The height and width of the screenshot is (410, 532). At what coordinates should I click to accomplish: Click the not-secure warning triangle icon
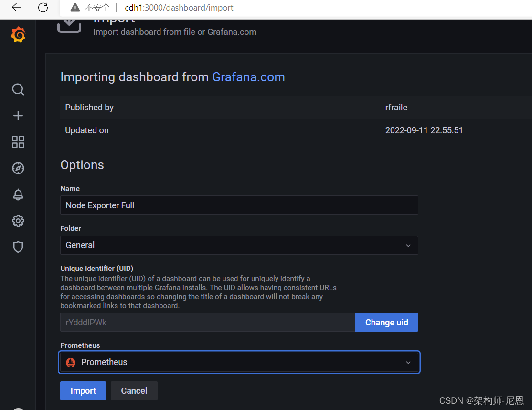(x=75, y=8)
